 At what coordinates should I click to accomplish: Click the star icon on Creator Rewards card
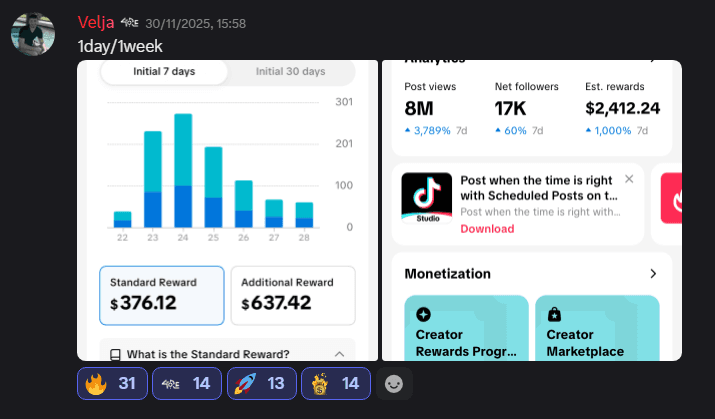click(423, 315)
